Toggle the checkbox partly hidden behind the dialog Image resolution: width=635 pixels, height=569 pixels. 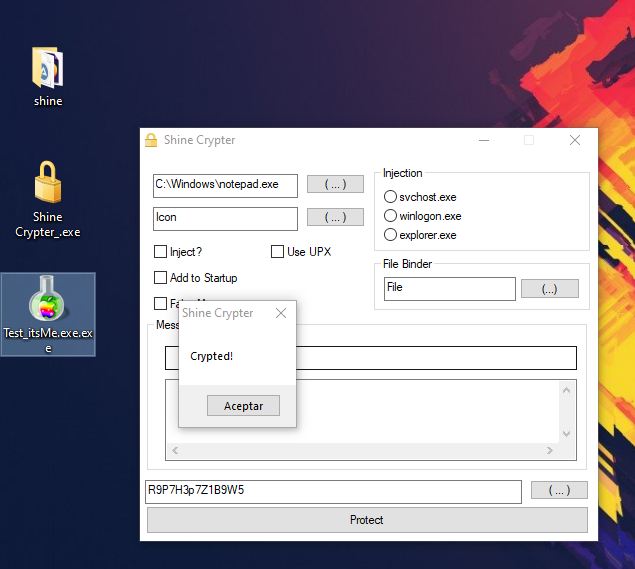point(160,303)
